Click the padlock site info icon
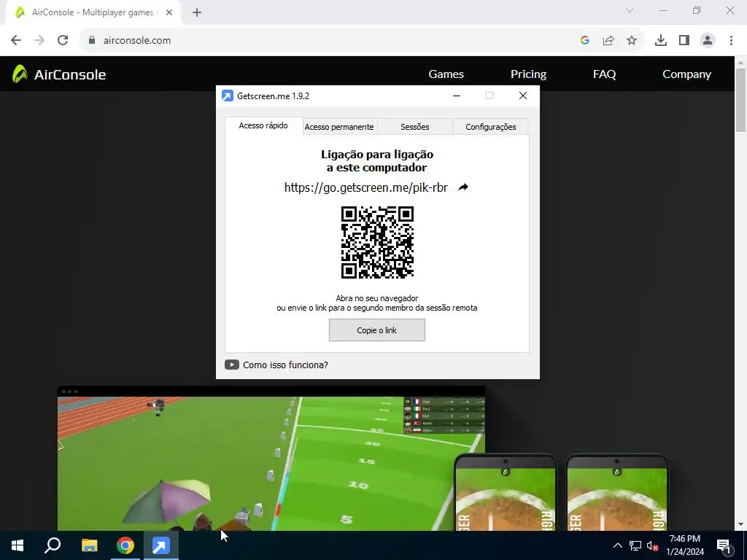The width and height of the screenshot is (747, 560). pos(92,41)
